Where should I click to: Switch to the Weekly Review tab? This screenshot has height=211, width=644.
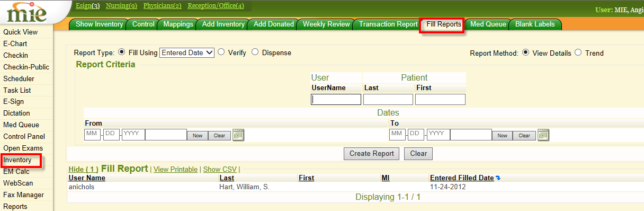(x=326, y=24)
